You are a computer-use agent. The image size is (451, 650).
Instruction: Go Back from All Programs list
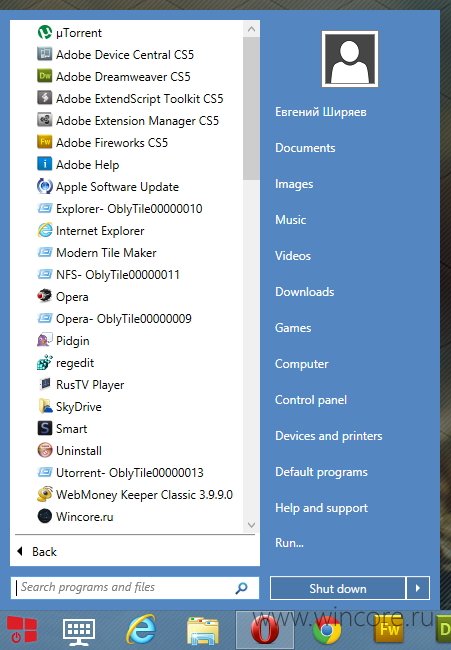[36, 551]
